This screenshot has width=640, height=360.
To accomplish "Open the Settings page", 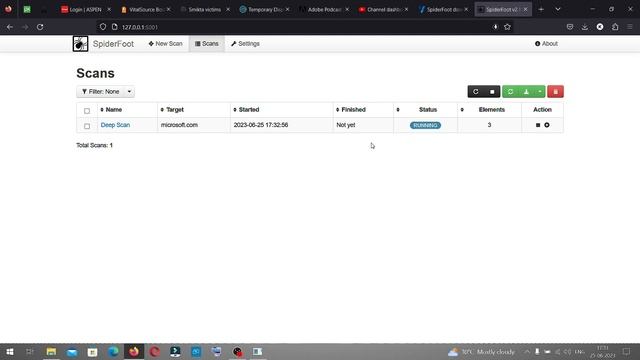I will [245, 44].
